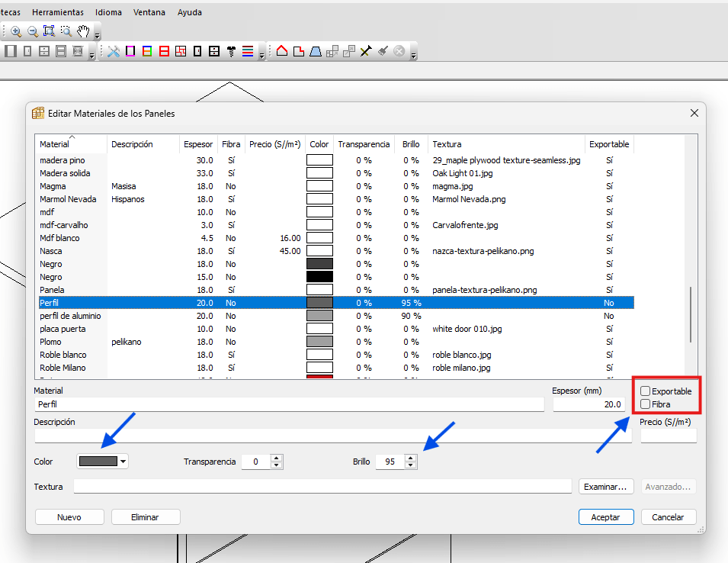Click the Nuevo button

tap(69, 517)
